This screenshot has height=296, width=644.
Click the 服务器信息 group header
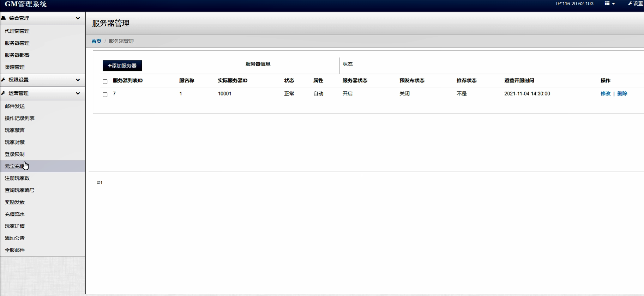click(258, 64)
